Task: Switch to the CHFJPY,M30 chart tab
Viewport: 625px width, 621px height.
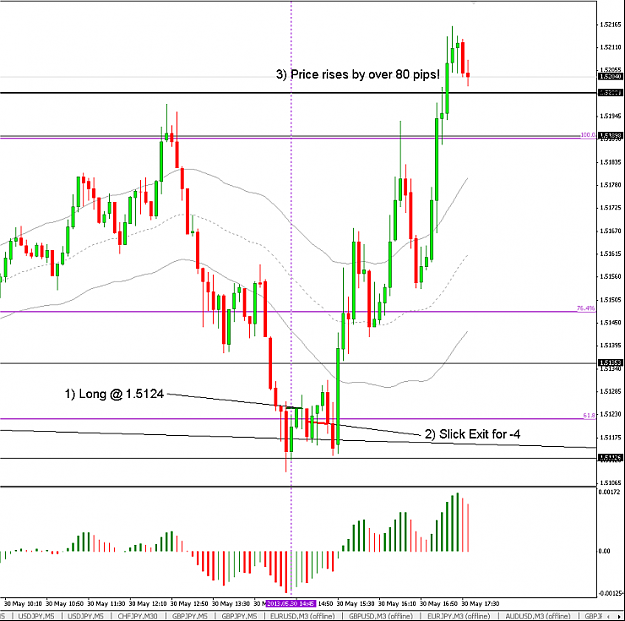Action: click(x=138, y=616)
